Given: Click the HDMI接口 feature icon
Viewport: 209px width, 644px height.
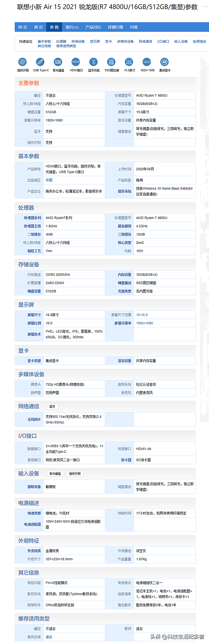Looking at the screenshot, I should [x=76, y=62].
